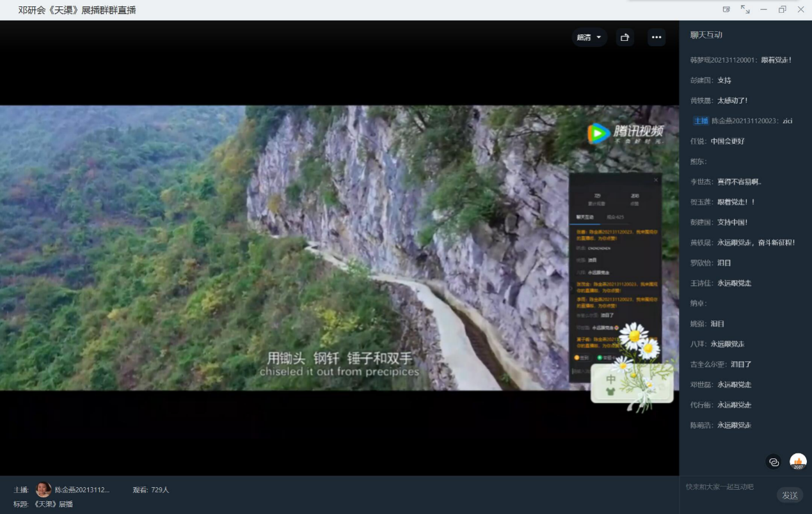812x514 pixels.
Task: Focus the chat message input field
Action: (726, 487)
